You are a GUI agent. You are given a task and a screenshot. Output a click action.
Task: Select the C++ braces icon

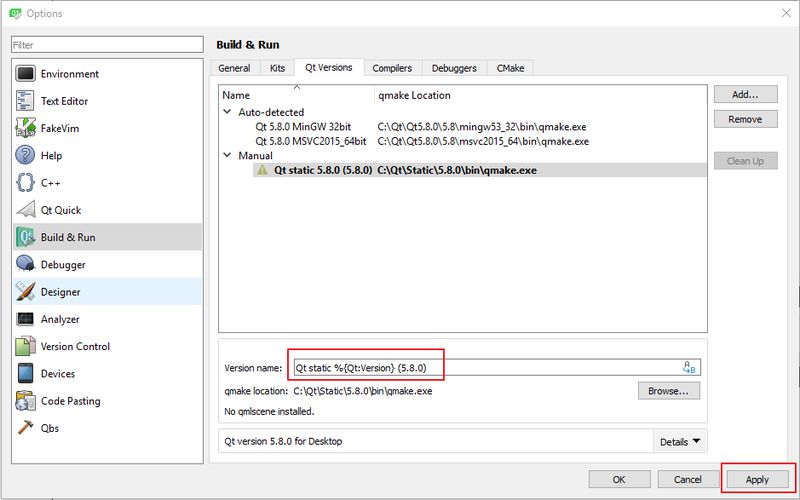pos(26,183)
